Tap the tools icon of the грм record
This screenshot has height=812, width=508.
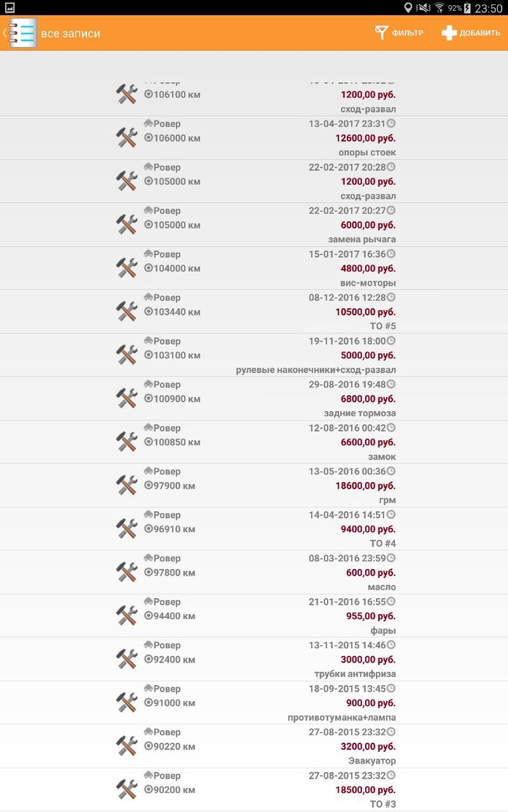click(127, 485)
